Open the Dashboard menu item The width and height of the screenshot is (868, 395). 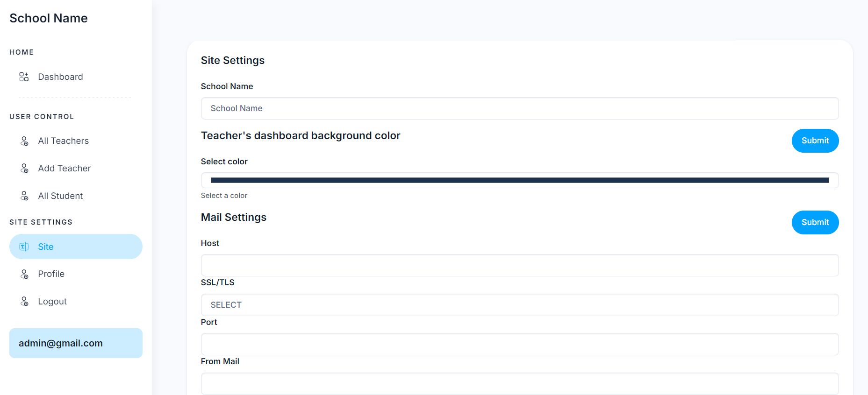point(60,77)
